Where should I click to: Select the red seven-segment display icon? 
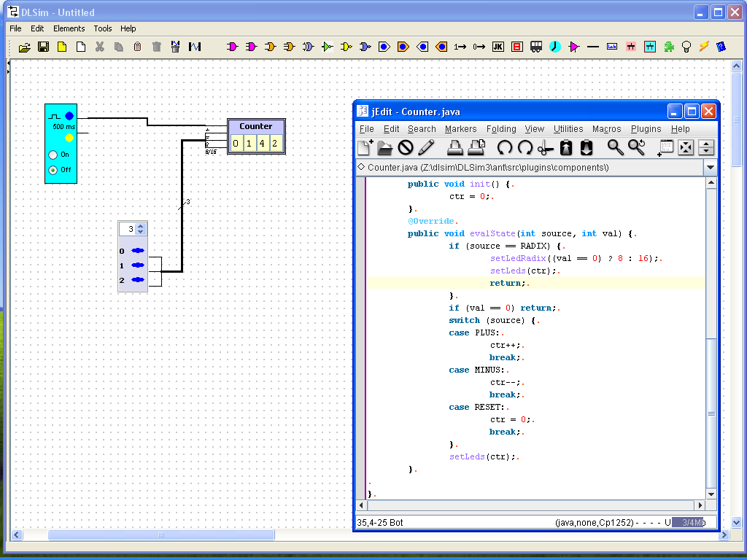click(x=517, y=47)
